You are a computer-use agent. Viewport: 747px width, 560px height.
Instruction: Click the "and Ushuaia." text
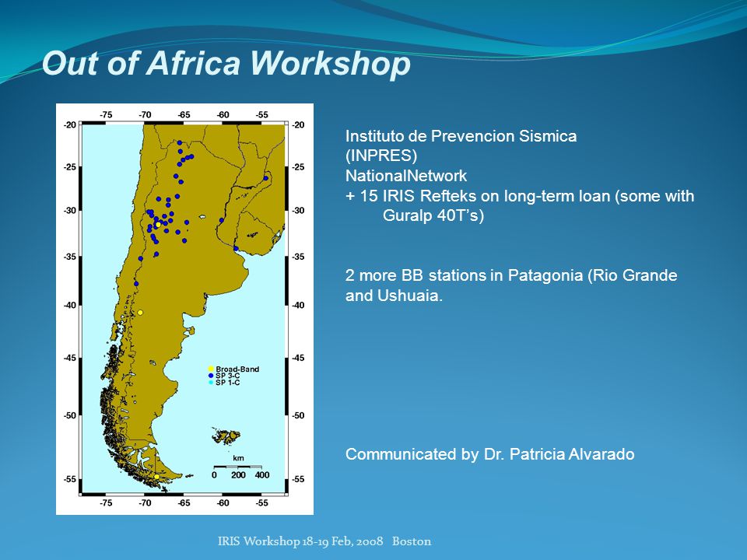click(x=394, y=296)
